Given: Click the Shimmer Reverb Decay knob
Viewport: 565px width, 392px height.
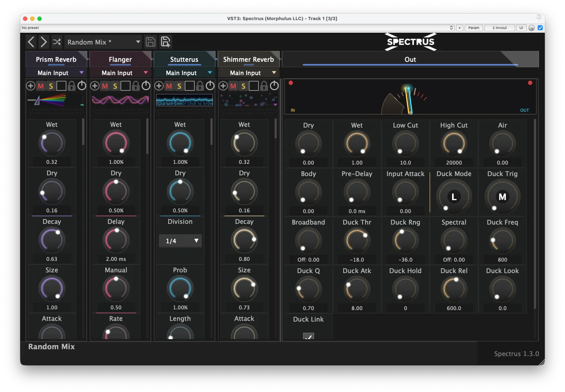Looking at the screenshot, I should (x=244, y=240).
